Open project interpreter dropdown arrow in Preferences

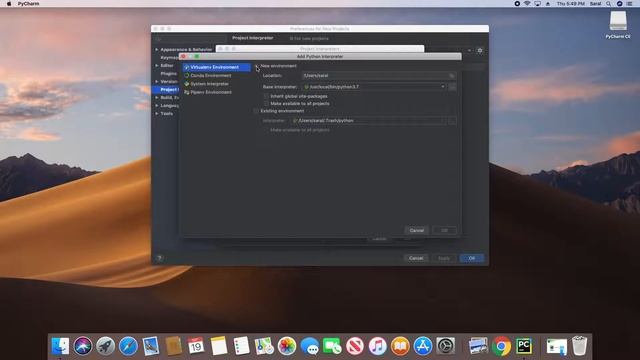click(469, 50)
